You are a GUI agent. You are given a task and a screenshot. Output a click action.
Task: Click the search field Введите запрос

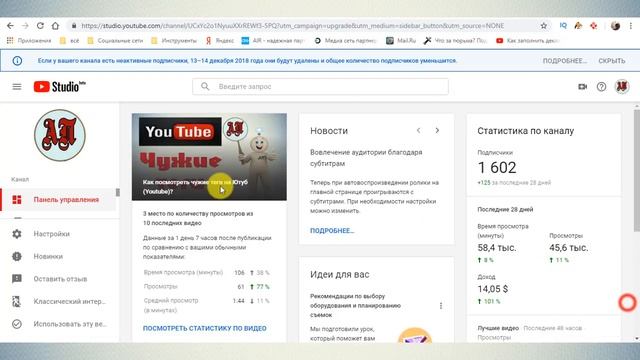tap(320, 87)
